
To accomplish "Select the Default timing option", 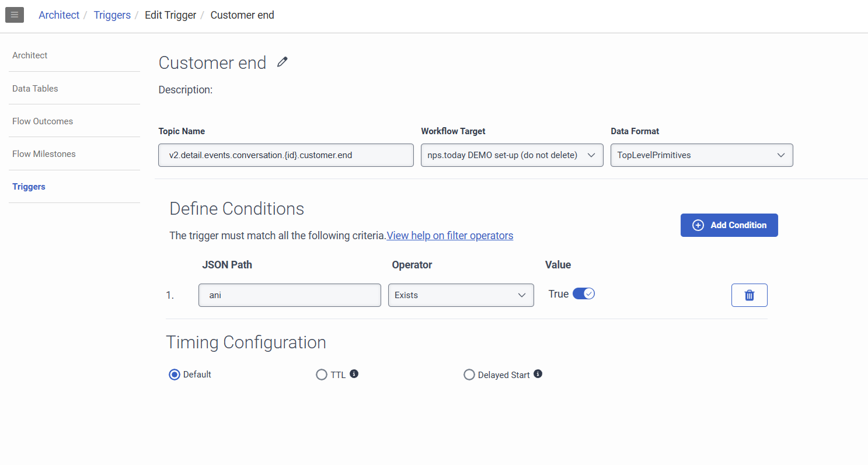I will click(175, 375).
